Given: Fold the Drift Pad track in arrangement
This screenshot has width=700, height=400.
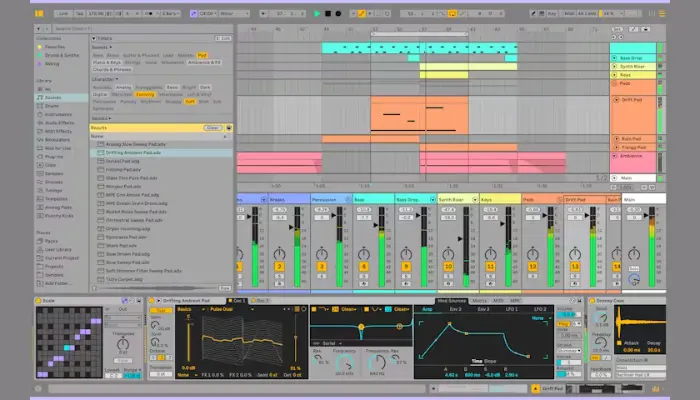Looking at the screenshot, I should coord(617,100).
